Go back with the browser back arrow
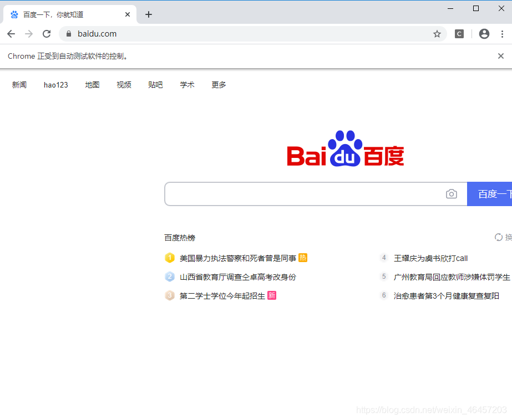This screenshot has height=420, width=512. (x=11, y=34)
